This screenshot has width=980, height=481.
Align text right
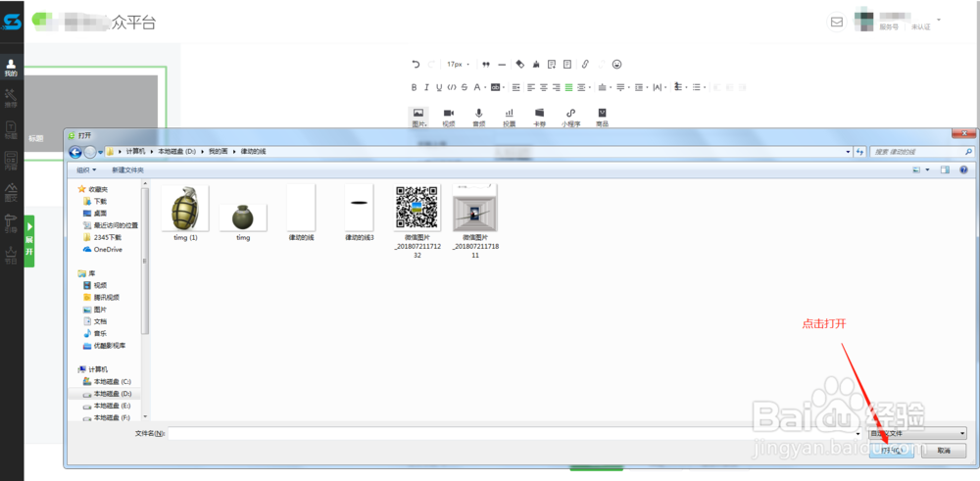tap(557, 87)
